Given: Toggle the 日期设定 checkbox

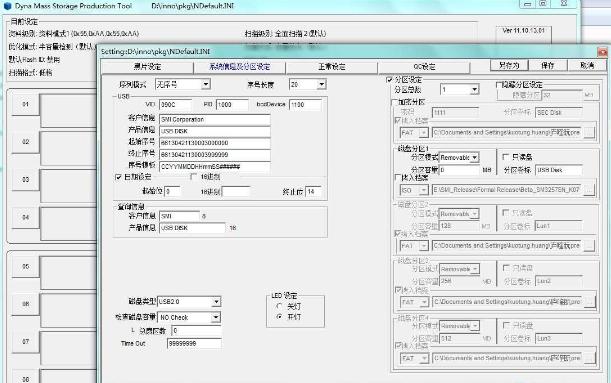Looking at the screenshot, I should [x=118, y=177].
